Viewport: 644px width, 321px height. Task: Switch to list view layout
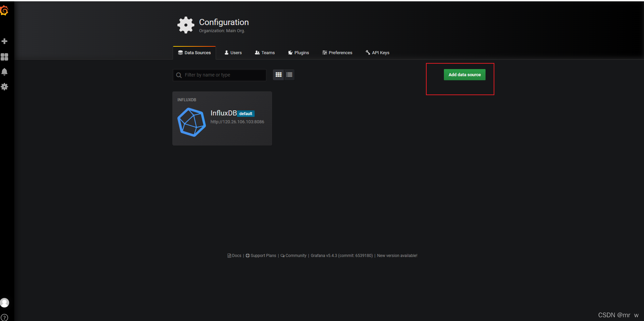pos(289,75)
